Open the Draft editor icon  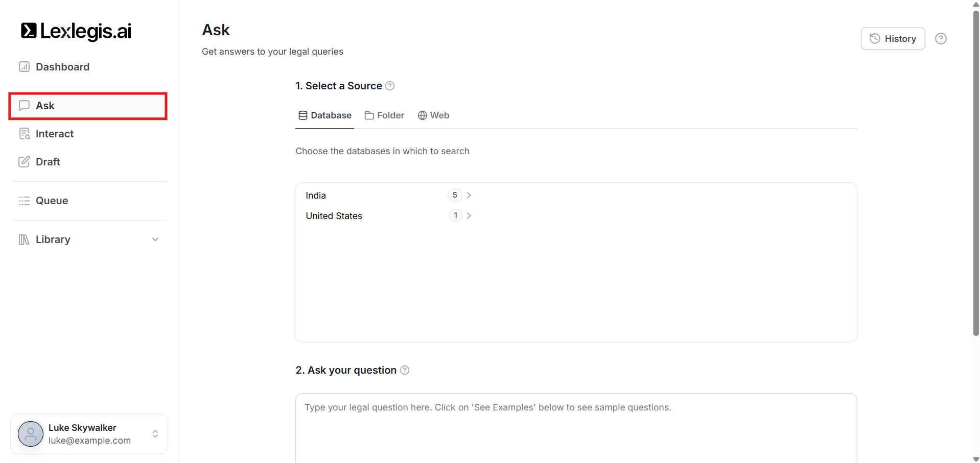pos(24,162)
